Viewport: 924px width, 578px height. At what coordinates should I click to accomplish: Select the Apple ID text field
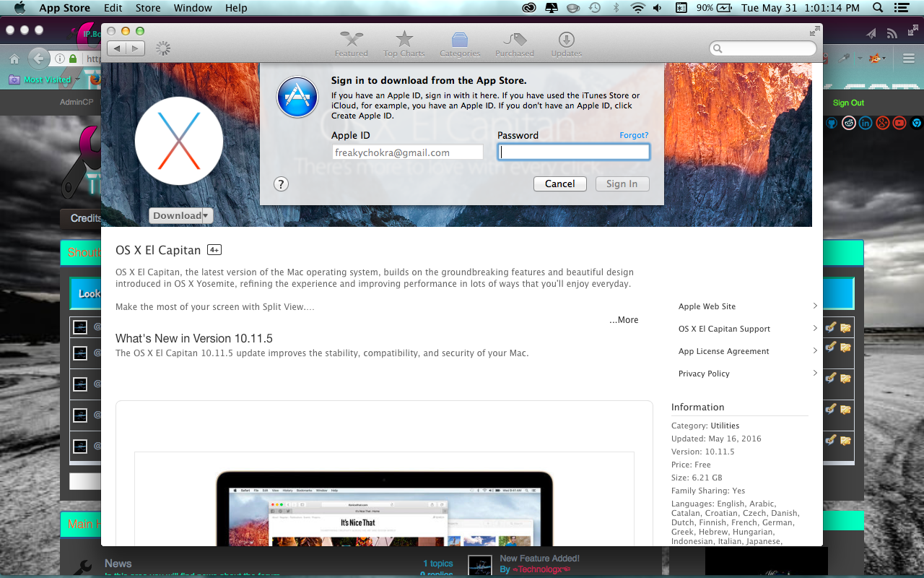407,152
